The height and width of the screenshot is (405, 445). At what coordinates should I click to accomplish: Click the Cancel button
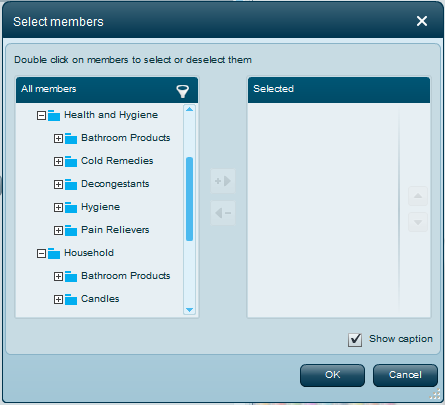pyautogui.click(x=405, y=375)
